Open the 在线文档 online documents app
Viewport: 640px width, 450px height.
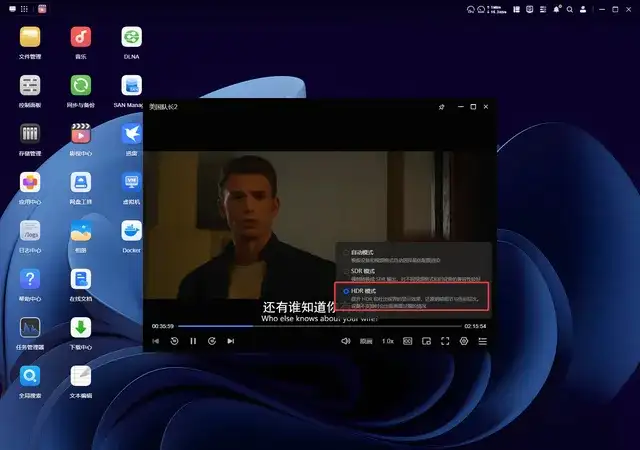(x=80, y=279)
